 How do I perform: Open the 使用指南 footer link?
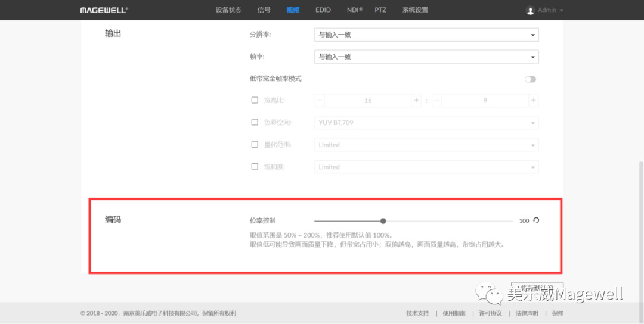click(x=454, y=313)
